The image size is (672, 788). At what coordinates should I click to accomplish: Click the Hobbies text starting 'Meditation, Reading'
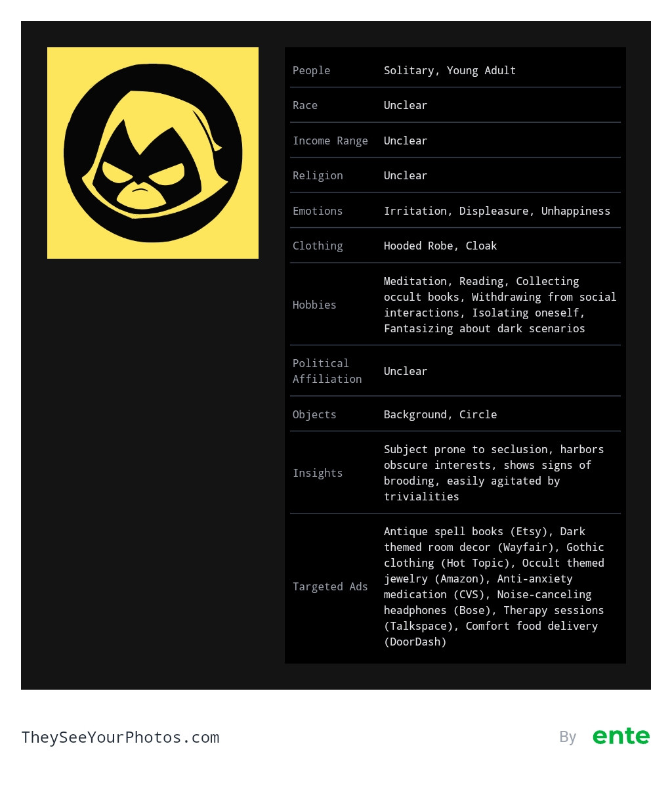[x=500, y=305]
